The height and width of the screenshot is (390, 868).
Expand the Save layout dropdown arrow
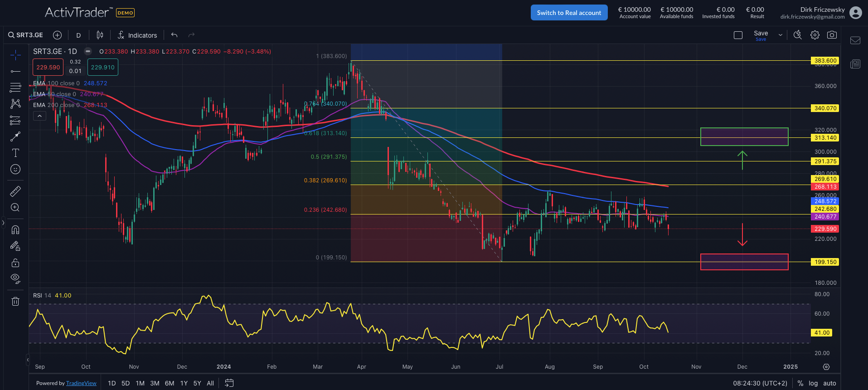781,35
